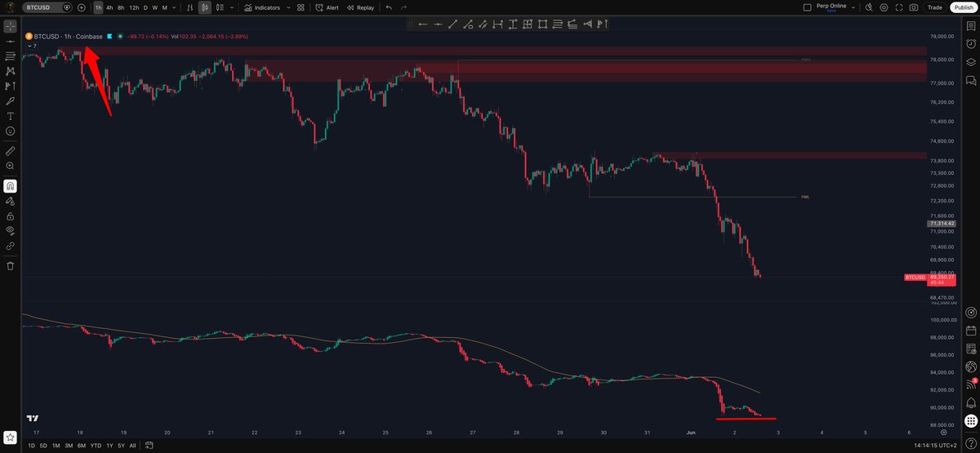
Task: Switch to the D daily timeframe
Action: (145, 7)
